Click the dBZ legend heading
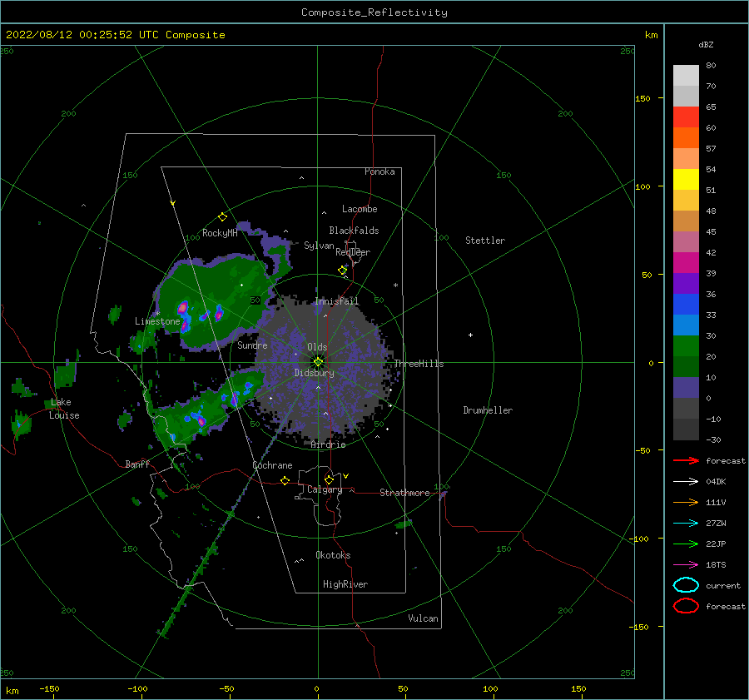 click(x=706, y=44)
